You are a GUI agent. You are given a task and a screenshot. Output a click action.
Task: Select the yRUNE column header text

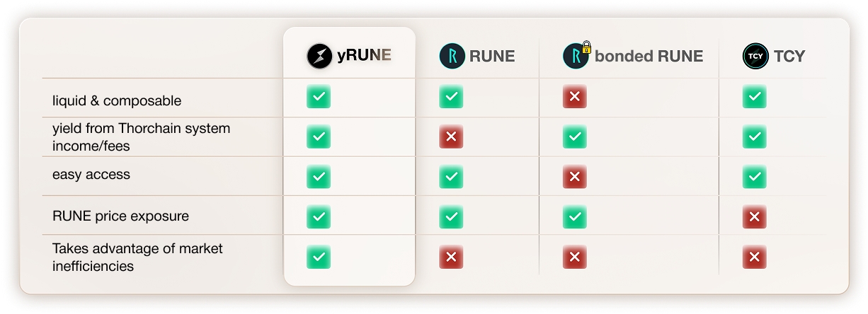pyautogui.click(x=364, y=56)
